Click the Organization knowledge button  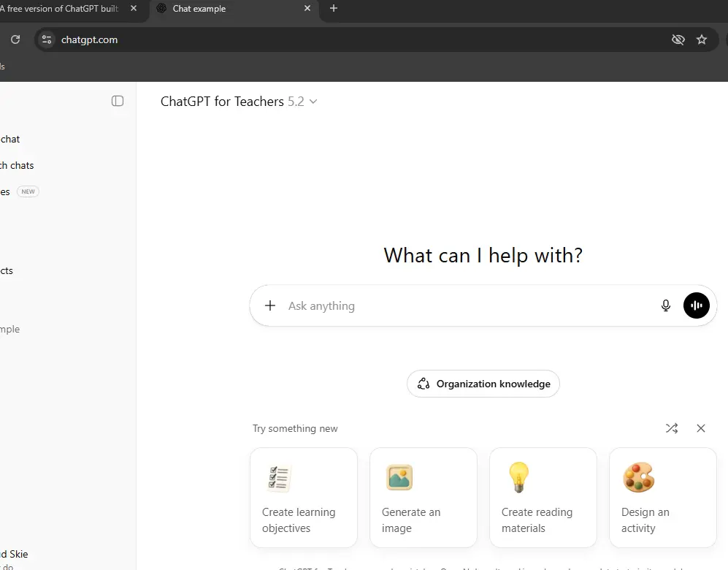point(483,384)
